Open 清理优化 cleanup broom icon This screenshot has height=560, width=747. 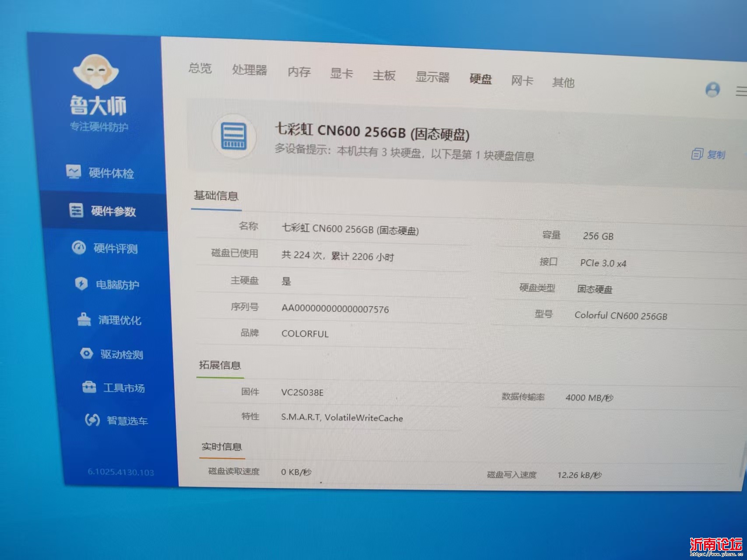(x=84, y=319)
